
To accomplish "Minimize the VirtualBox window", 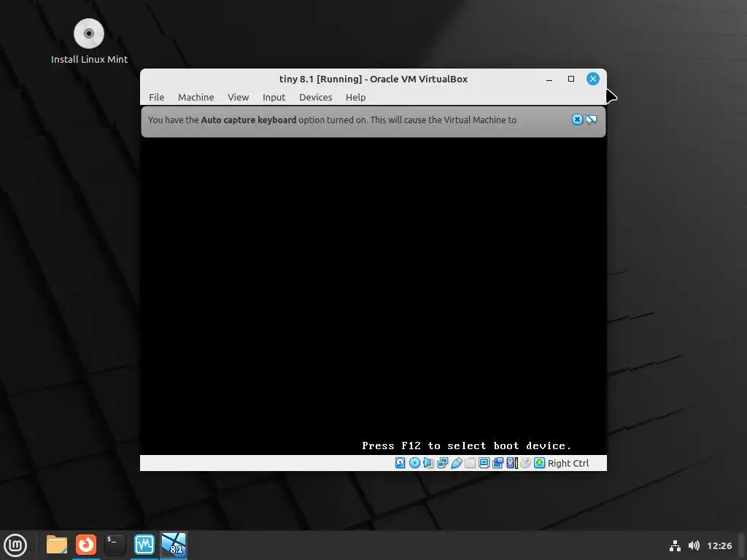I will pyautogui.click(x=549, y=79).
